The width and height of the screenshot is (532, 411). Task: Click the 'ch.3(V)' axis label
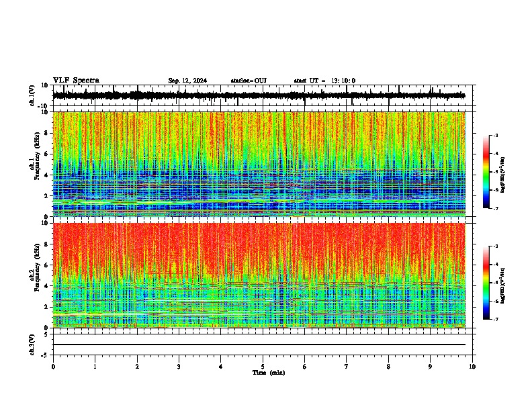pyautogui.click(x=32, y=345)
